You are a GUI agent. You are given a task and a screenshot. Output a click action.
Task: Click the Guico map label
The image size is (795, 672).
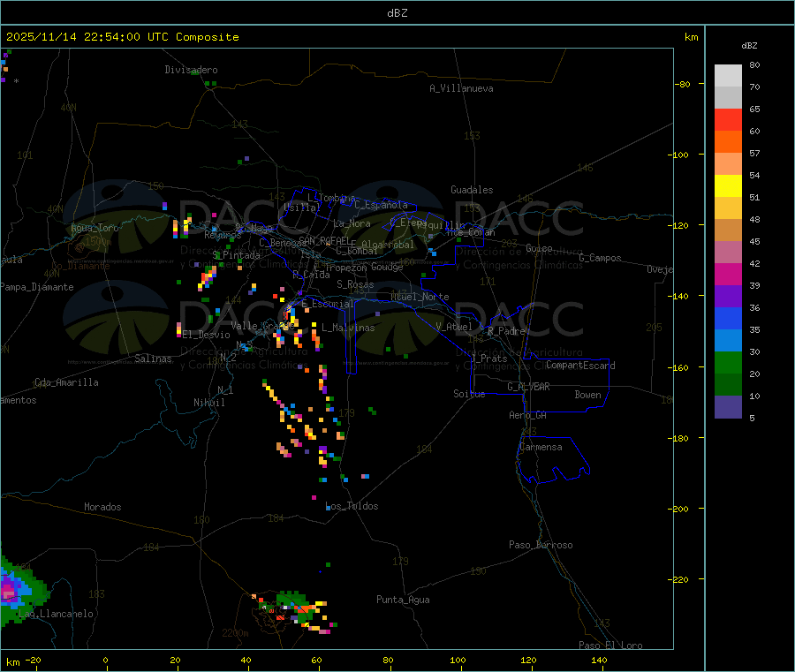pos(539,248)
